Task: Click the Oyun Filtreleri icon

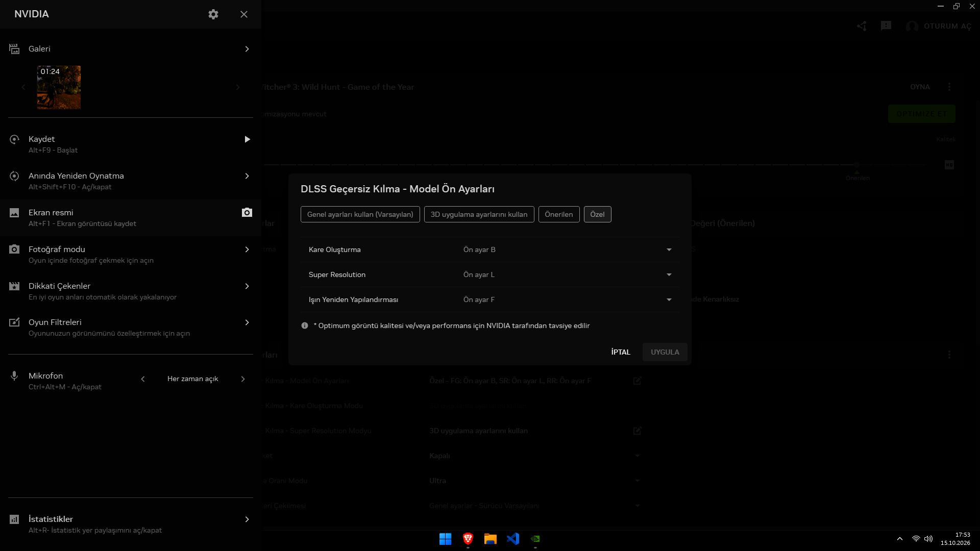Action: (x=14, y=322)
